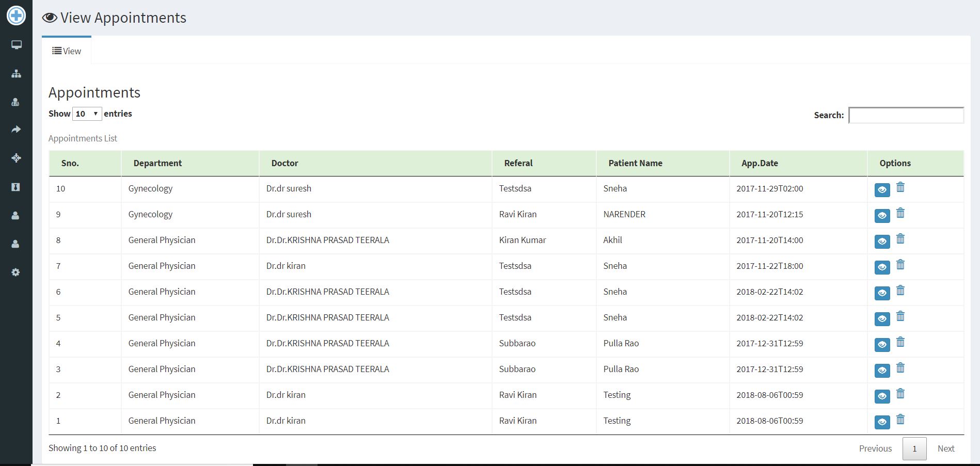Screen dimensions: 980x466
Task: Open the Show entries count dropdown
Action: pos(87,114)
